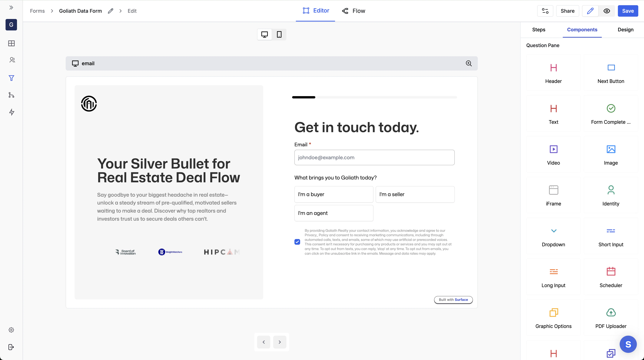This screenshot has width=644, height=360.
Task: Save the Goliath Data Form
Action: tap(628, 11)
